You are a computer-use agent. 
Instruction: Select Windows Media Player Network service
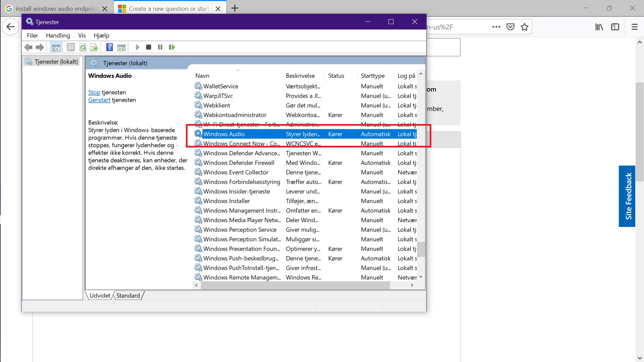click(x=305, y=220)
